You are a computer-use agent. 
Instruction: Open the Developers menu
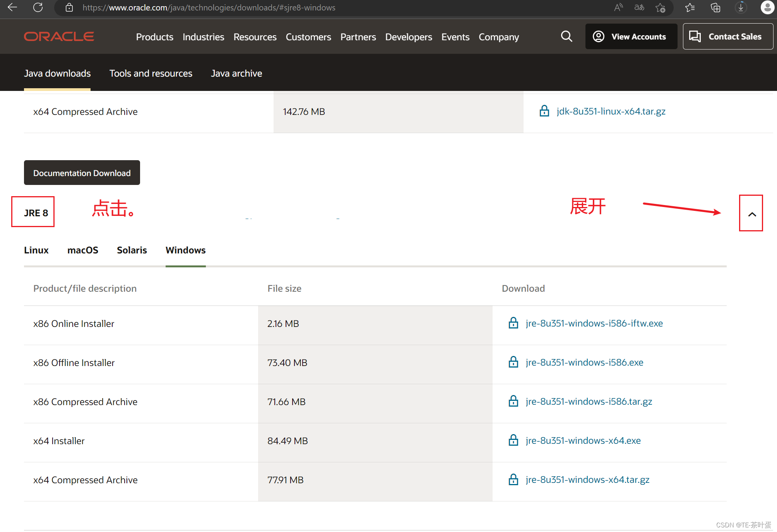coord(409,37)
